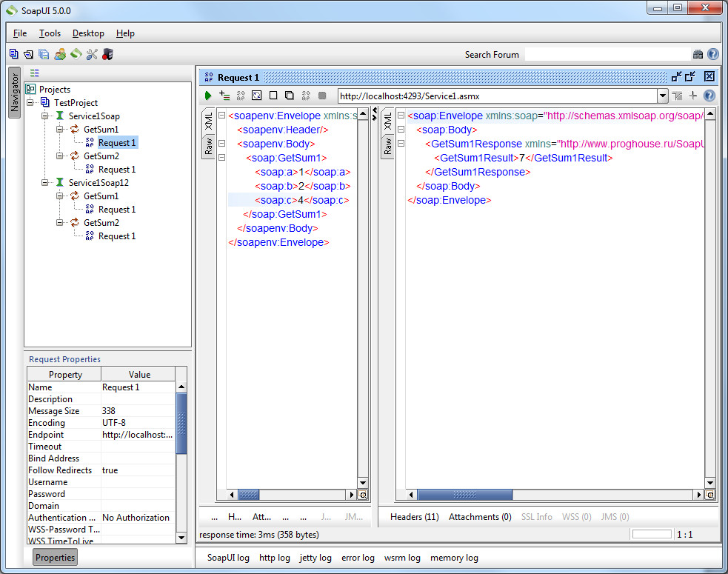The width and height of the screenshot is (728, 574).
Task: Save all projects
Action: 44,54
